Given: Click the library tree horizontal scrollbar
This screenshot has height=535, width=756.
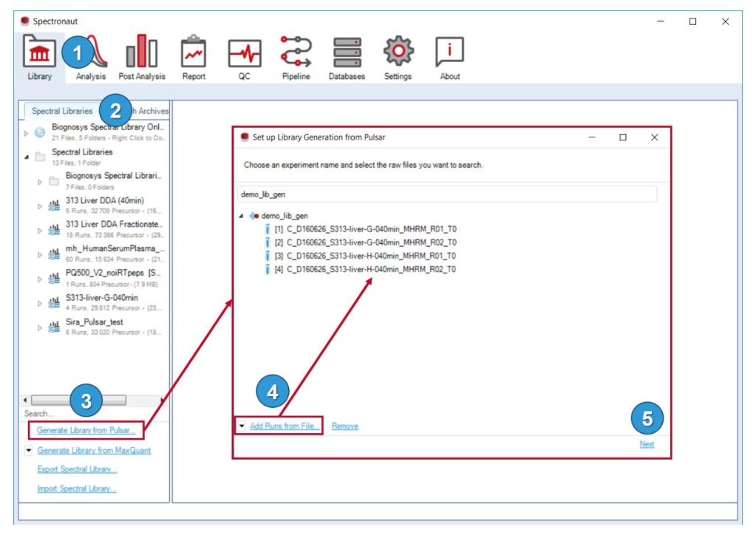Looking at the screenshot, I should coord(78,401).
